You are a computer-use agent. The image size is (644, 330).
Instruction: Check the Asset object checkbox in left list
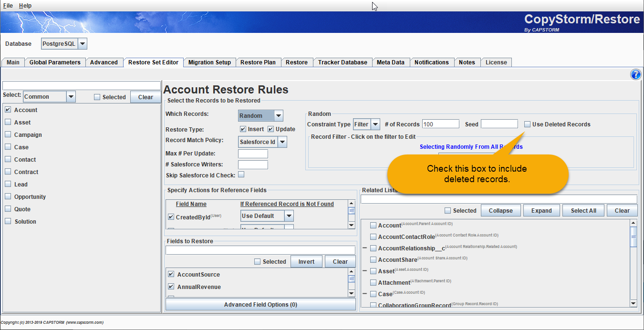pos(8,122)
